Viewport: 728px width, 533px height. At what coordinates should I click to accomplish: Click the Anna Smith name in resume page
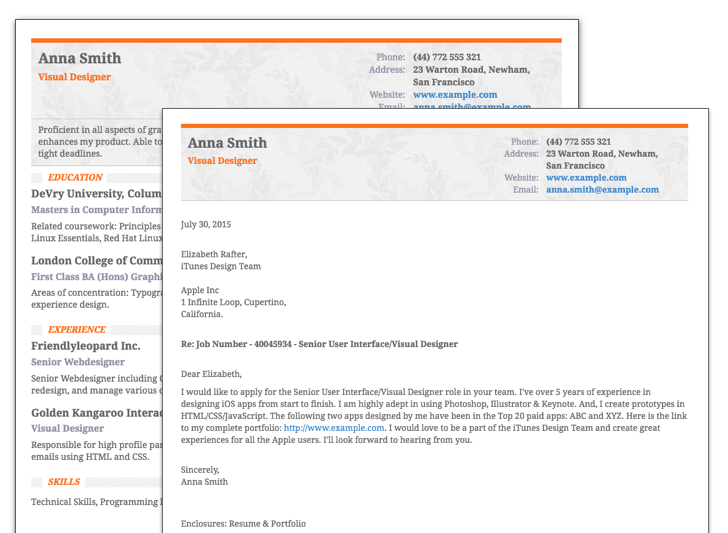pos(79,58)
